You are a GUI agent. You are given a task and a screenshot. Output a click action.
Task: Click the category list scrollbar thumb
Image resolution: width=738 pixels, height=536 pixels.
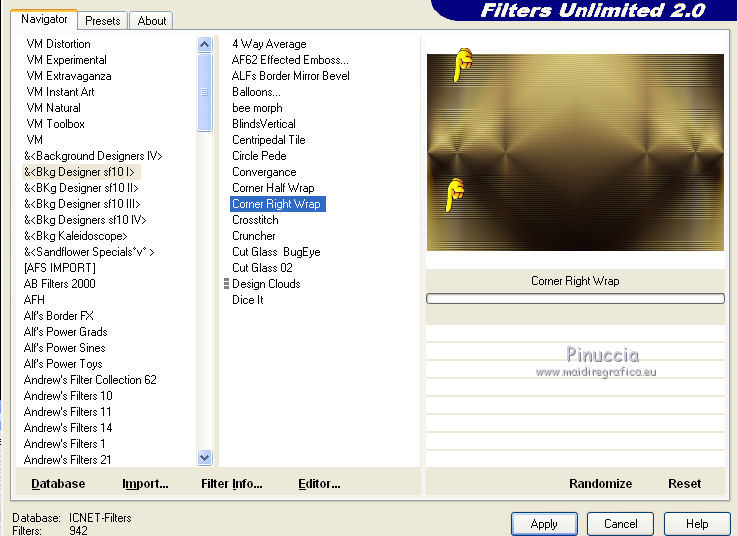pyautogui.click(x=204, y=92)
